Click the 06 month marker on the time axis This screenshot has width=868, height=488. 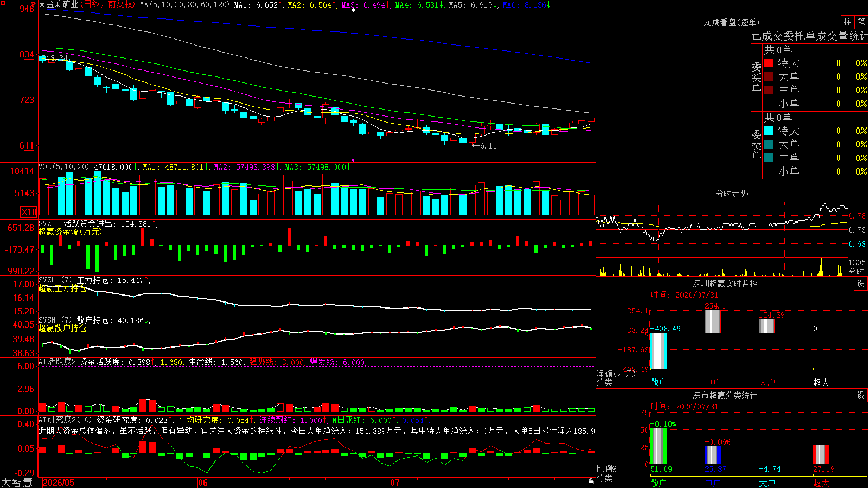203,483
